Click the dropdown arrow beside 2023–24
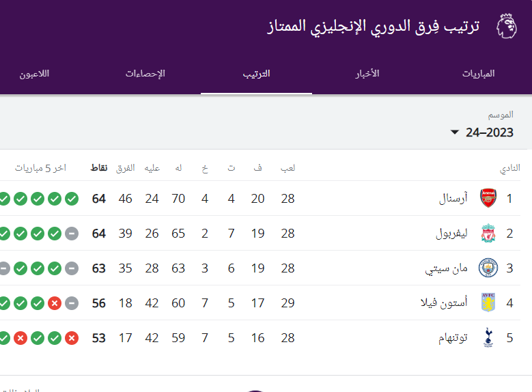532x392 pixels. [x=455, y=132]
